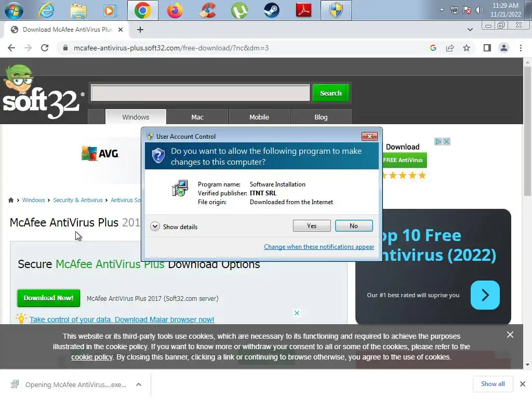Close the cookie notice banner
The height and width of the screenshot is (399, 532).
click(x=510, y=335)
